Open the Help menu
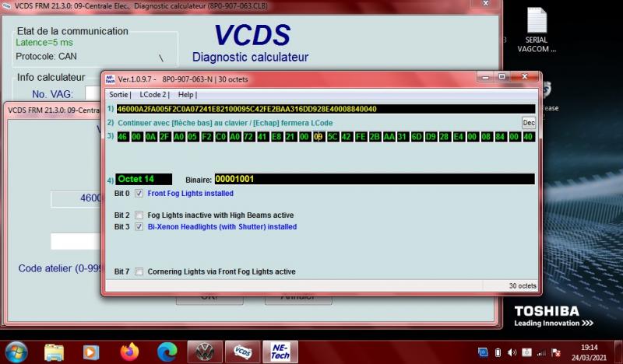The image size is (623, 364). point(185,94)
